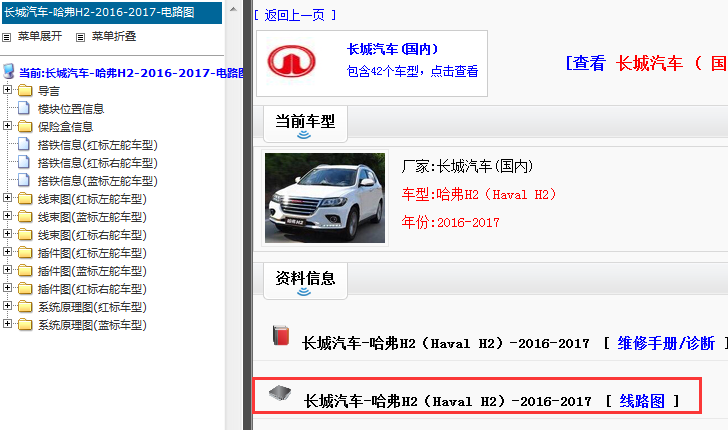Click the document icon for 搭铁信息(红标右舵车型)
The height and width of the screenshot is (430, 728).
(x=24, y=163)
